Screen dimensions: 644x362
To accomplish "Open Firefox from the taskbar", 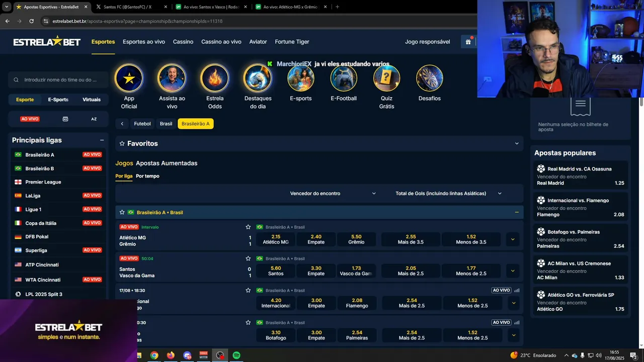I will (171, 355).
